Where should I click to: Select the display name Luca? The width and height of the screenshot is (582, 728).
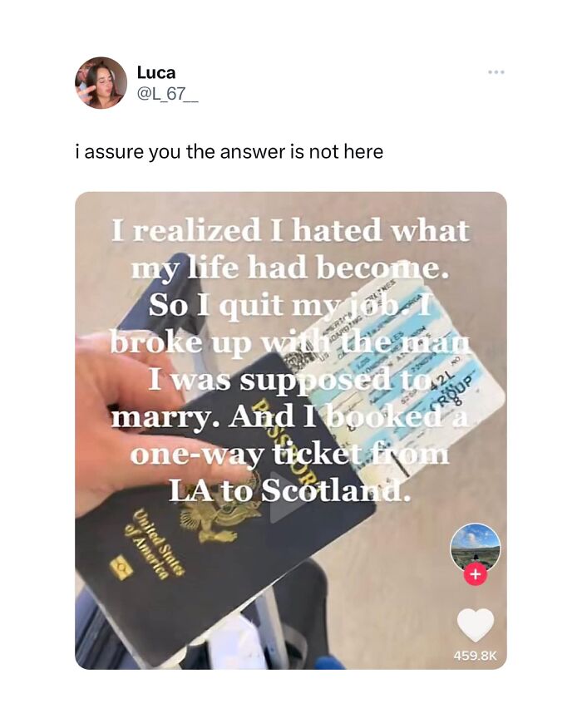(156, 72)
